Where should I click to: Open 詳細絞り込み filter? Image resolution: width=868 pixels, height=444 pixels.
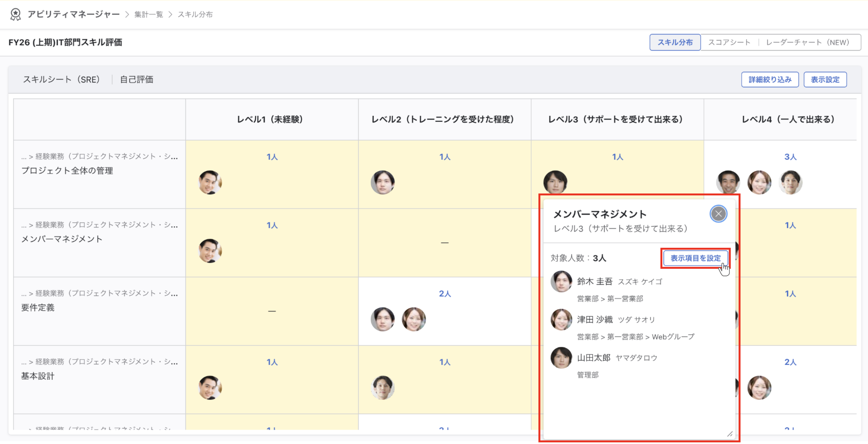769,80
